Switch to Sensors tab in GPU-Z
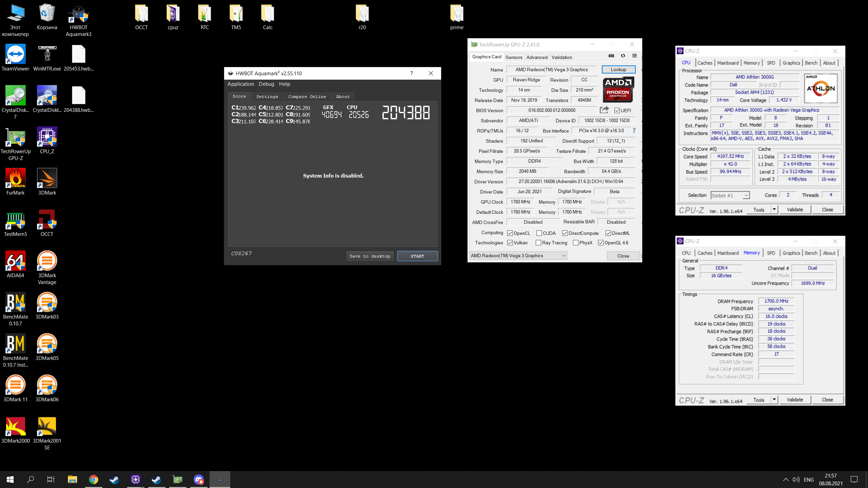The height and width of the screenshot is (488, 868). coord(514,57)
